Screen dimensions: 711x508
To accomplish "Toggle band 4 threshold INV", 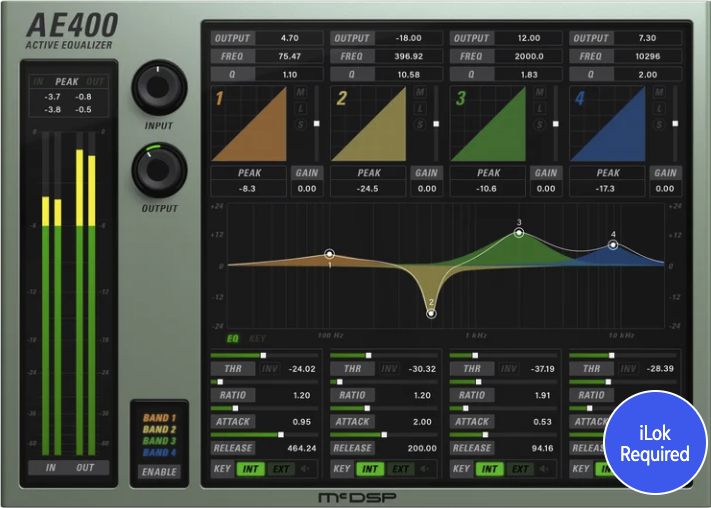I will click(628, 369).
